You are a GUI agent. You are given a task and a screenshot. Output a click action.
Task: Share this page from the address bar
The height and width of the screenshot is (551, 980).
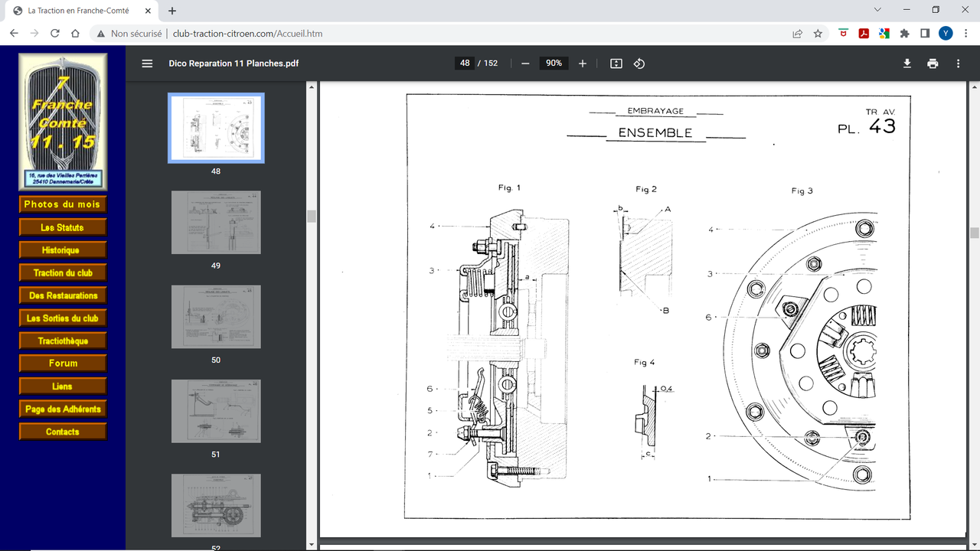tap(798, 34)
